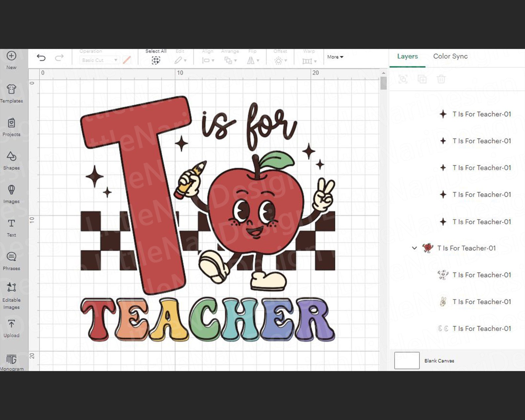
Task: Open the Shapes tool
Action: pyautogui.click(x=11, y=160)
